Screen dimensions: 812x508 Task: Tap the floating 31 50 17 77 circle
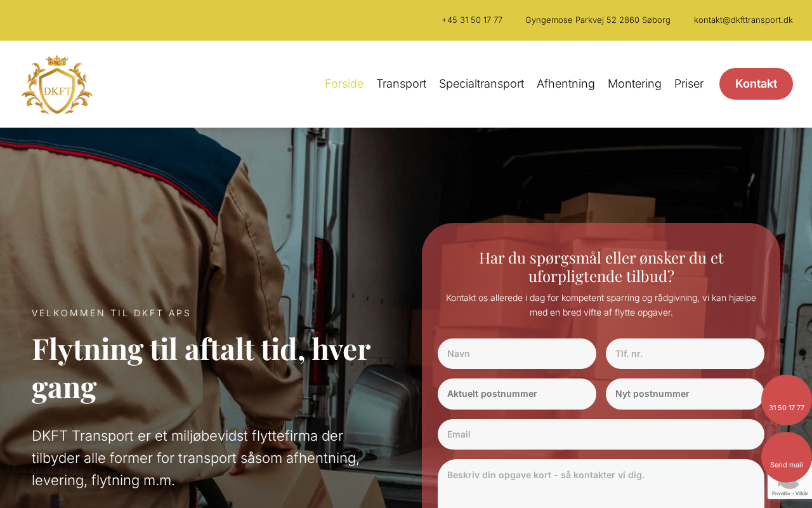[x=787, y=400]
